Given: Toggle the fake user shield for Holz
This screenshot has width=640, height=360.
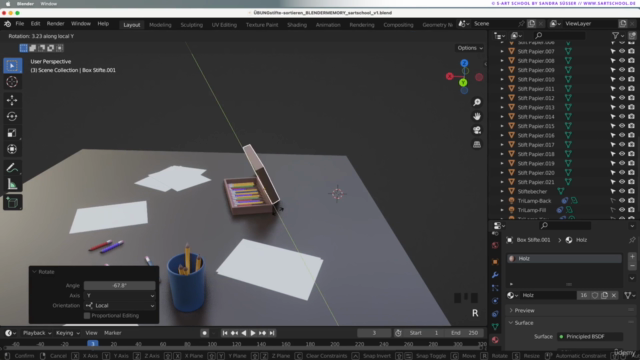Looking at the screenshot, I should [595, 295].
